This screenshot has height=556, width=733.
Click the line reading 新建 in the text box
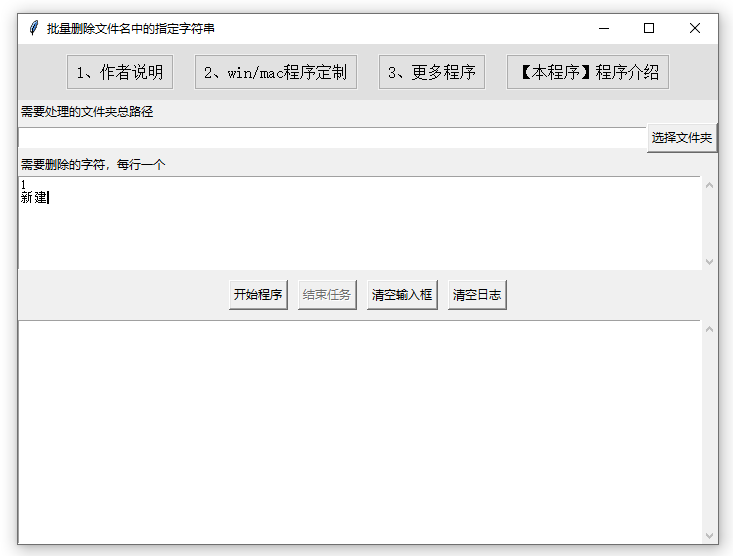[34, 198]
